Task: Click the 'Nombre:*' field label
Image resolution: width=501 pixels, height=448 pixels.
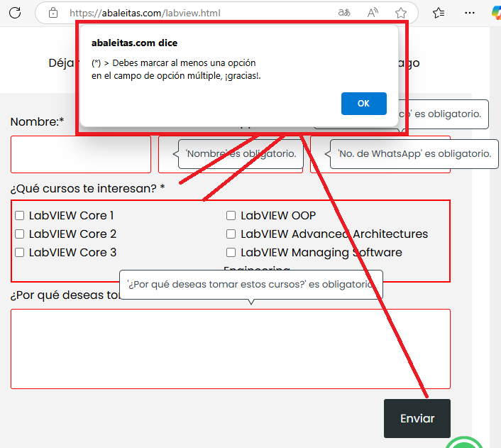Action: pos(37,122)
